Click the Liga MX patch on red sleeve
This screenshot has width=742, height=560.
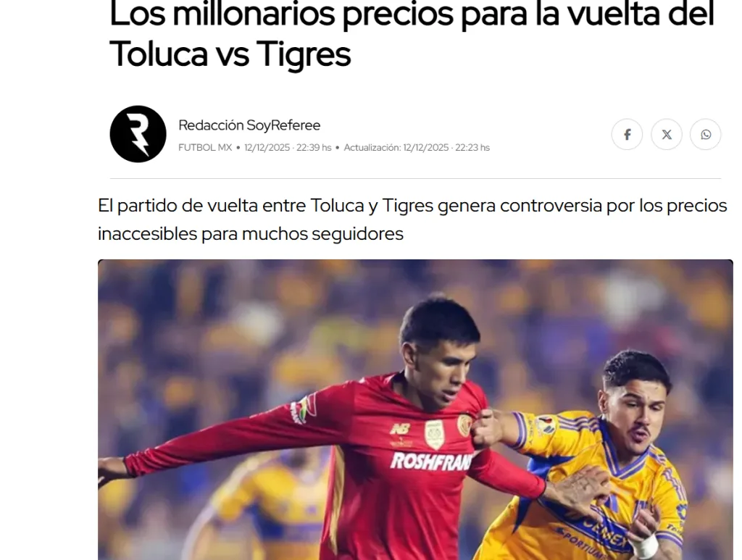click(303, 409)
